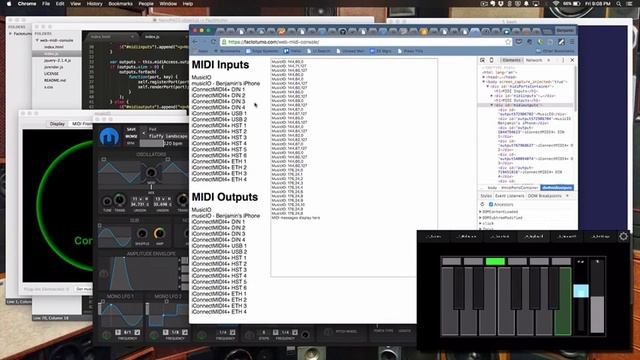Open the History menu in menu bar
The height and width of the screenshot is (360, 640).
pyautogui.click(x=94, y=4)
